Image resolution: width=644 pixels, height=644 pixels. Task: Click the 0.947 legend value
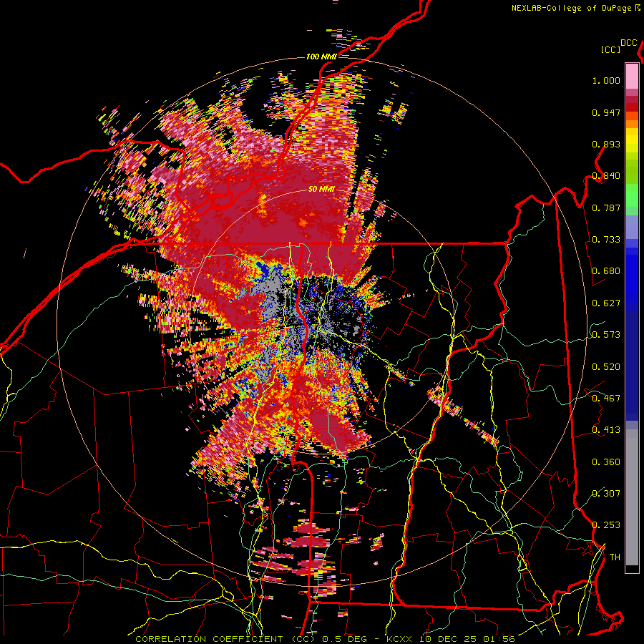(x=606, y=112)
